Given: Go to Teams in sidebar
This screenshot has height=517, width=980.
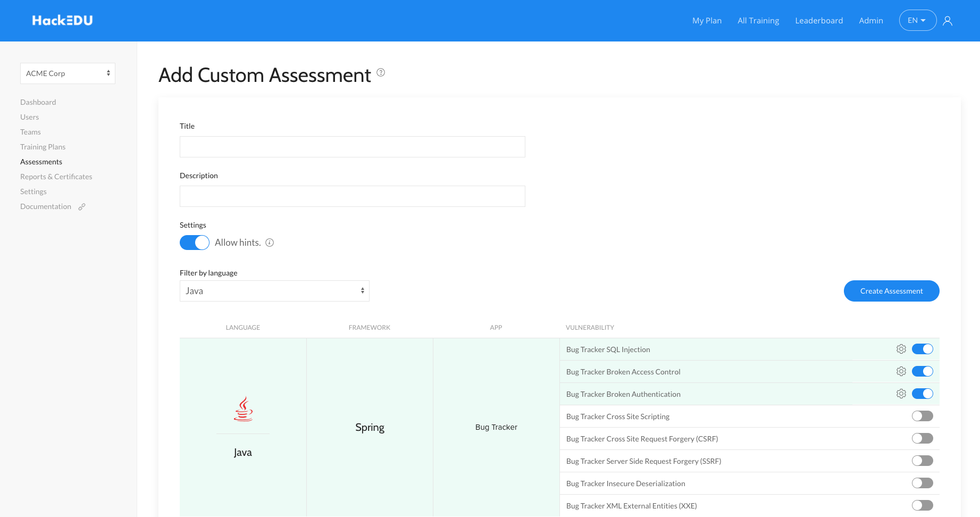Looking at the screenshot, I should [x=30, y=132].
